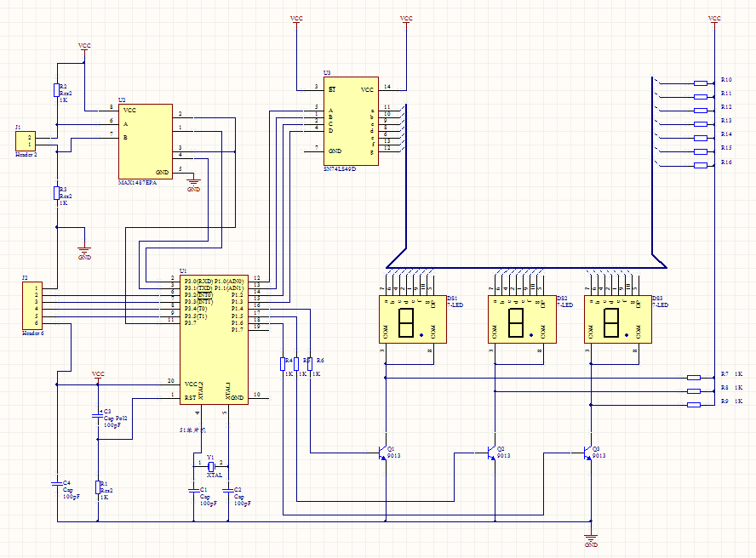
Task: Select capacitor C2 symbol
Action: (x=228, y=491)
